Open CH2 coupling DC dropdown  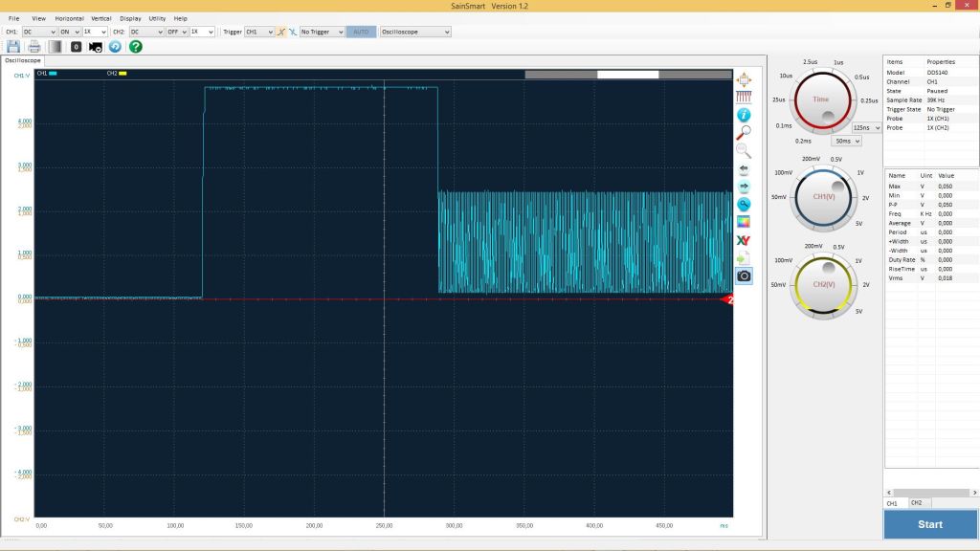146,32
